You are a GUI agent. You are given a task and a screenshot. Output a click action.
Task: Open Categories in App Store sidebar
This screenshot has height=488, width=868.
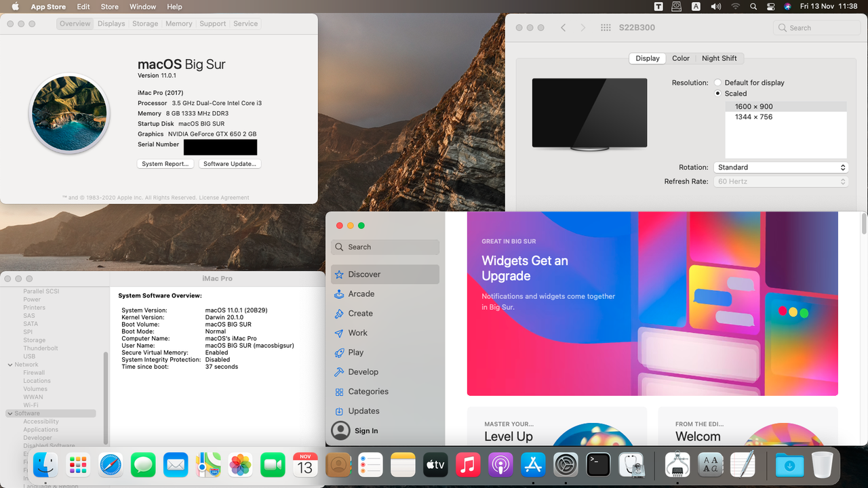tap(385, 392)
